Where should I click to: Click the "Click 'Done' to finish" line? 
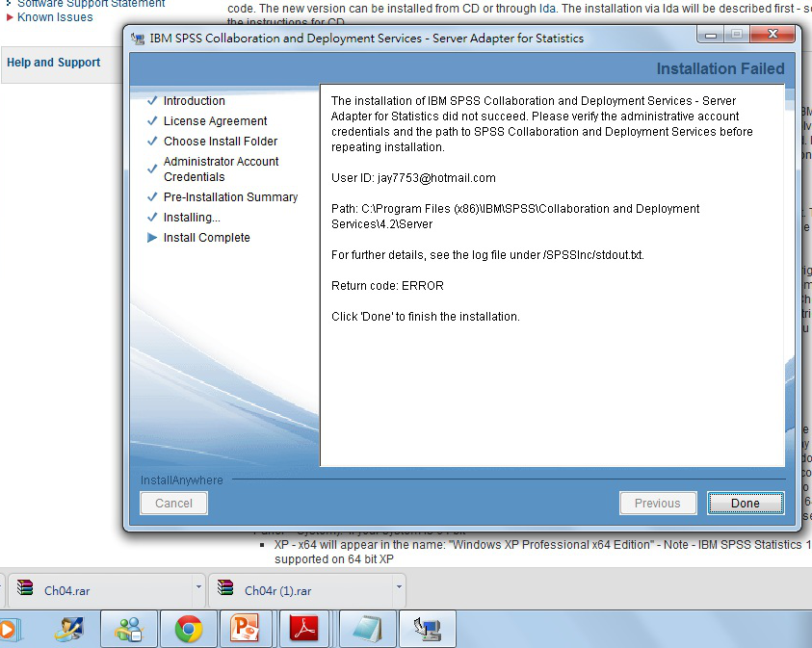point(425,317)
